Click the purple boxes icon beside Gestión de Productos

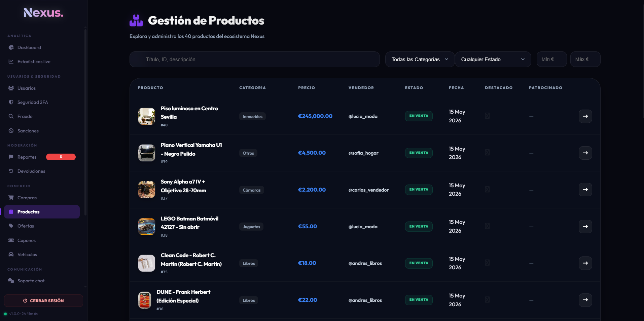(136, 21)
